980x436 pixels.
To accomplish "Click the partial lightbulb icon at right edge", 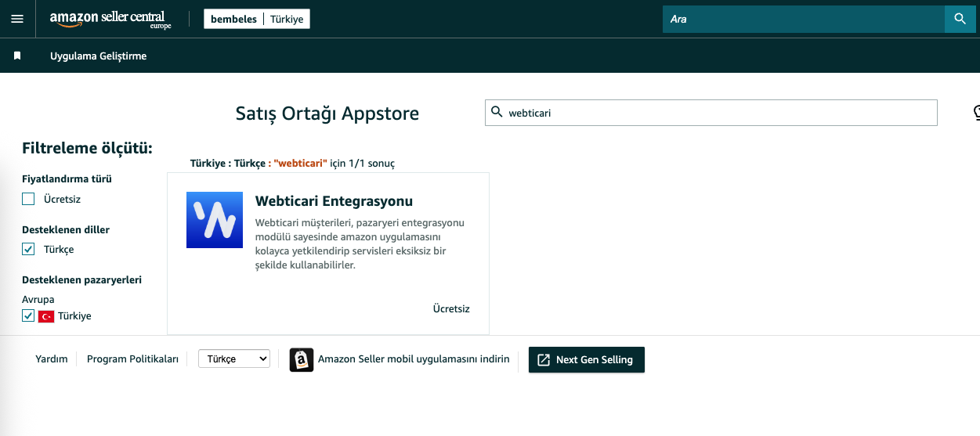I will coord(976,113).
